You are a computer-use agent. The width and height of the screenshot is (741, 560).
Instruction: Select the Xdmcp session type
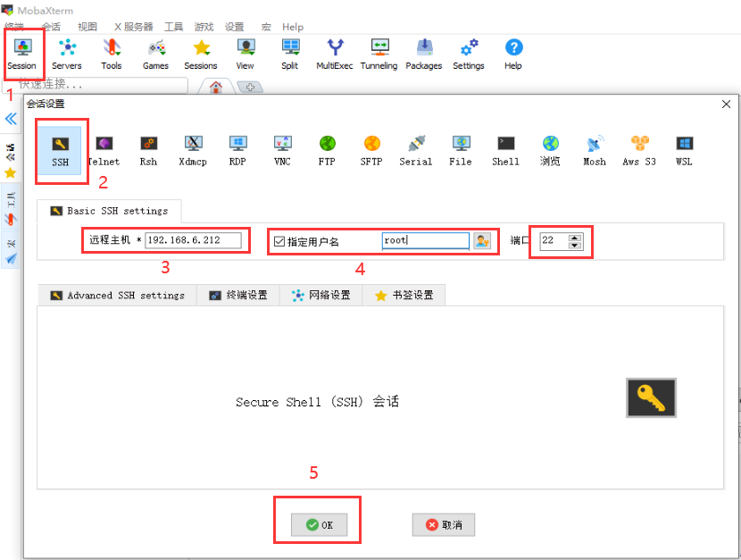click(x=193, y=151)
